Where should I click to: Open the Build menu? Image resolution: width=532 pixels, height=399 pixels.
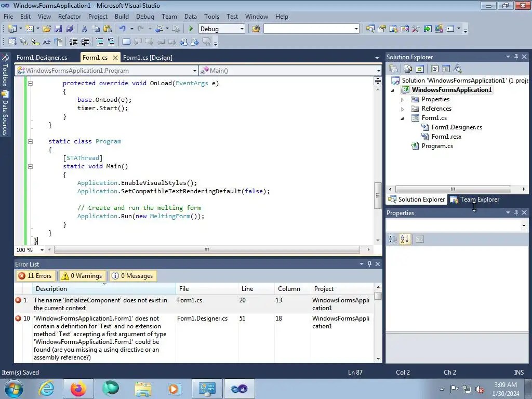tap(122, 16)
